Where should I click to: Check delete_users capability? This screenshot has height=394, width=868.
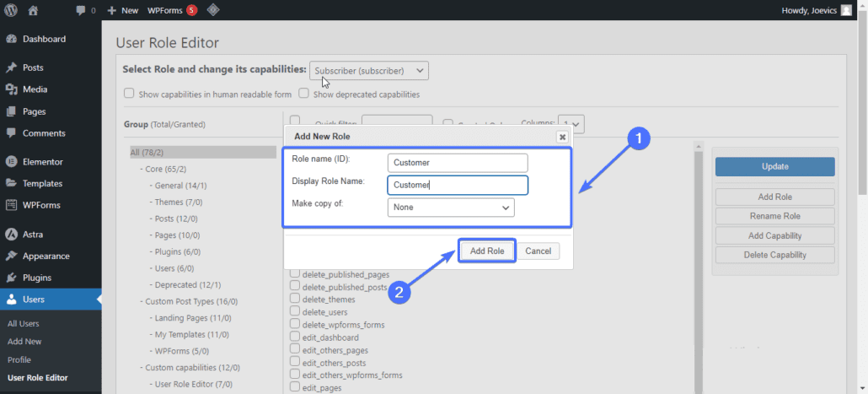coord(295,311)
